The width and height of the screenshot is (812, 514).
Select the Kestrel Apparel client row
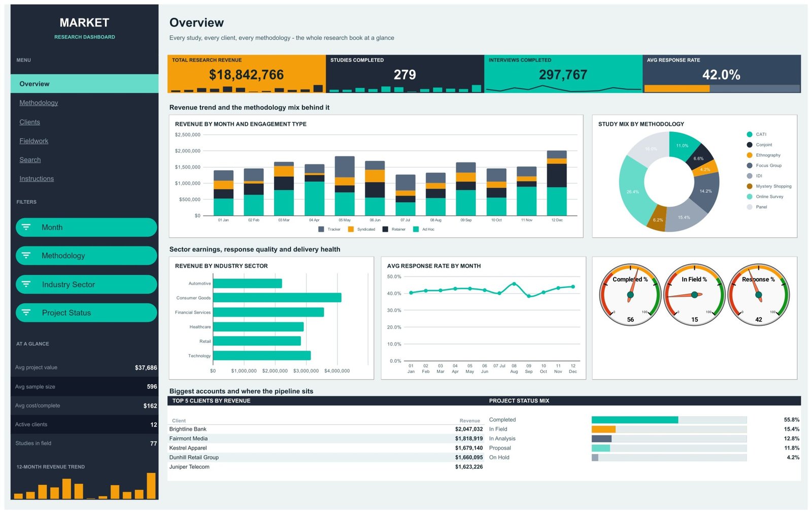pos(326,448)
